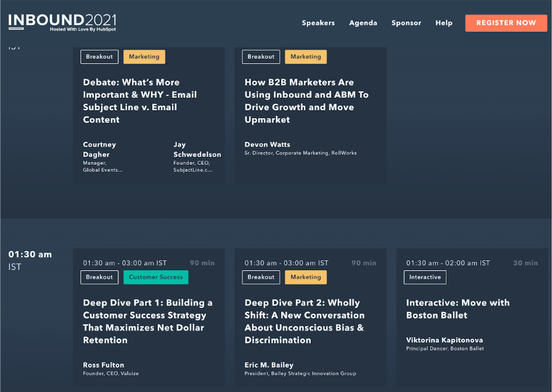This screenshot has height=392, width=552.
Task: Click 90 min label on Deep Dive Part 1 card
Action: click(202, 263)
